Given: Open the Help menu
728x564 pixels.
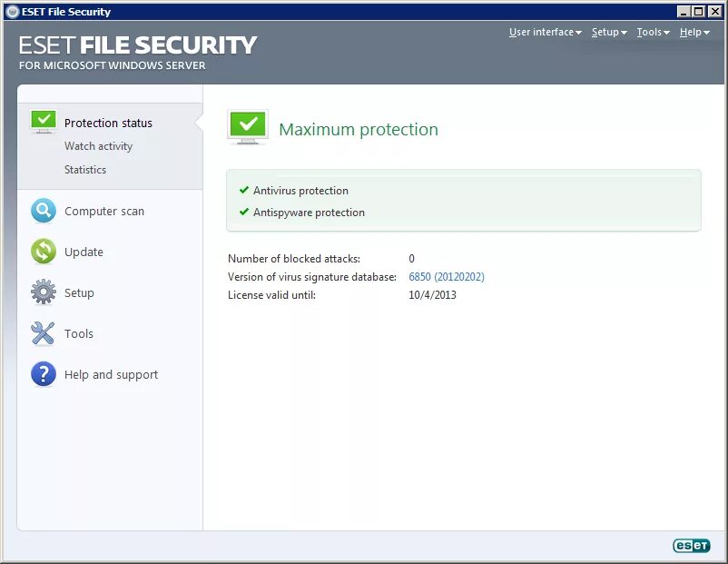Looking at the screenshot, I should (x=693, y=32).
